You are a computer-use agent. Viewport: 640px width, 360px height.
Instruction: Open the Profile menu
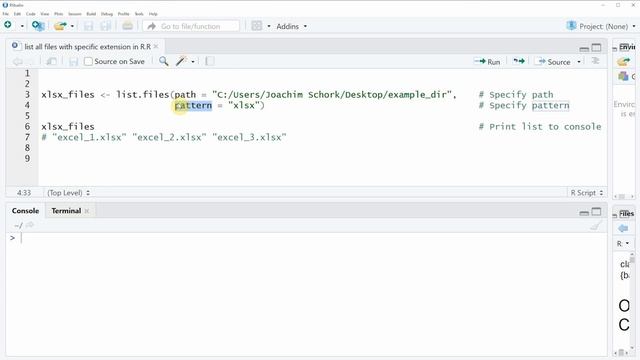[x=124, y=14]
